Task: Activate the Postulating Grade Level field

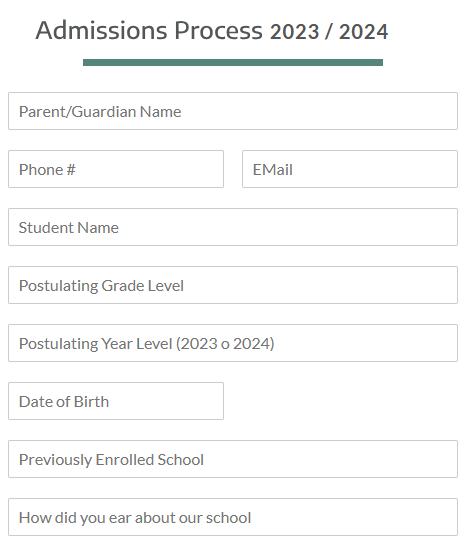Action: [x=233, y=285]
